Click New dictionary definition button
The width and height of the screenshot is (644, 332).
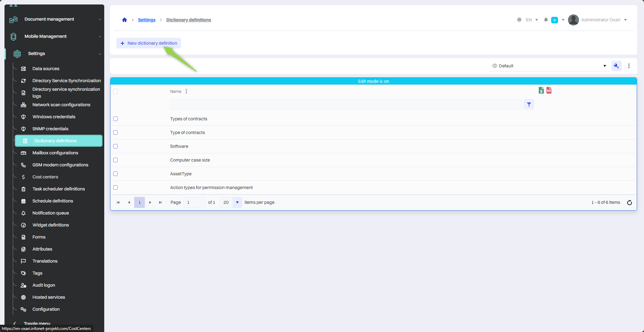[x=149, y=43]
